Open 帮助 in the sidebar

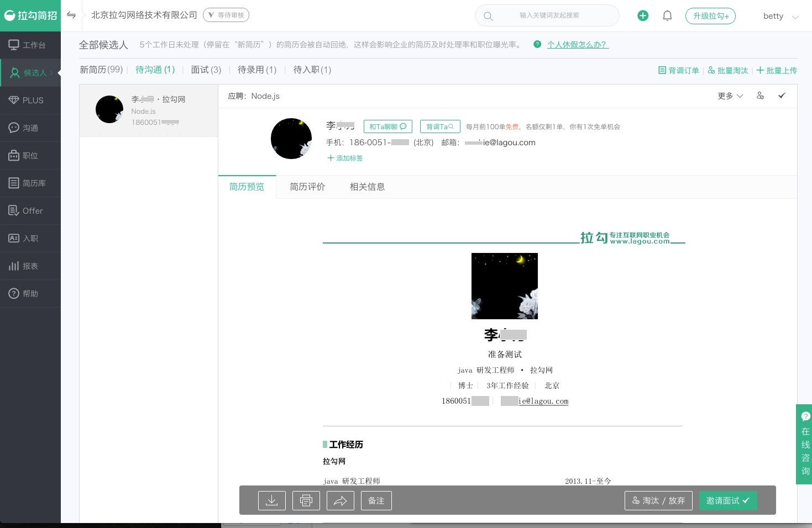point(30,294)
